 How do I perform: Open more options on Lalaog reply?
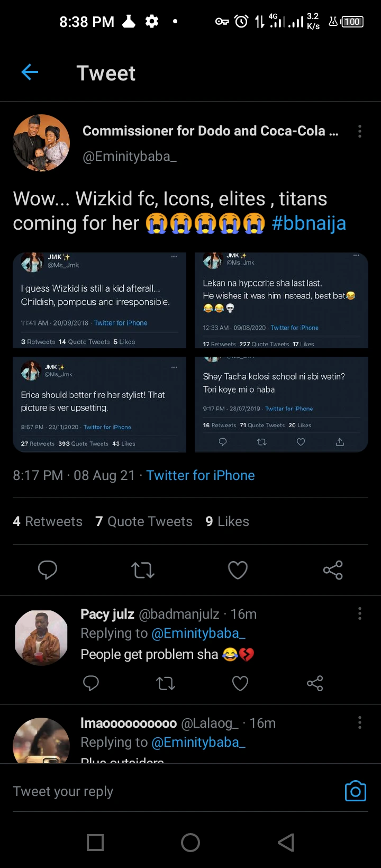coord(360,722)
